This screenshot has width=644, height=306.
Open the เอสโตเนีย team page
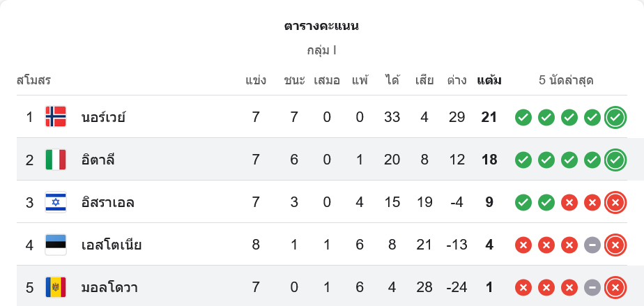point(112,245)
